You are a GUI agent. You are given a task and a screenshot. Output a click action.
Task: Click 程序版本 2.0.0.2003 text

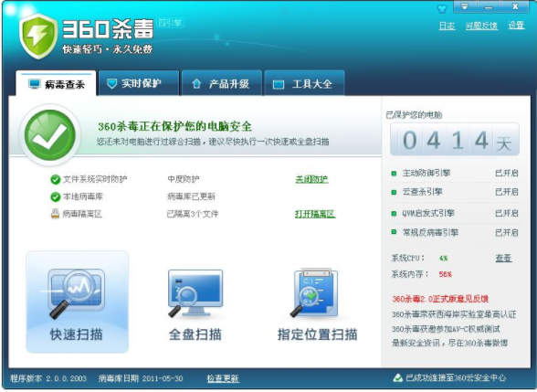pyautogui.click(x=48, y=378)
